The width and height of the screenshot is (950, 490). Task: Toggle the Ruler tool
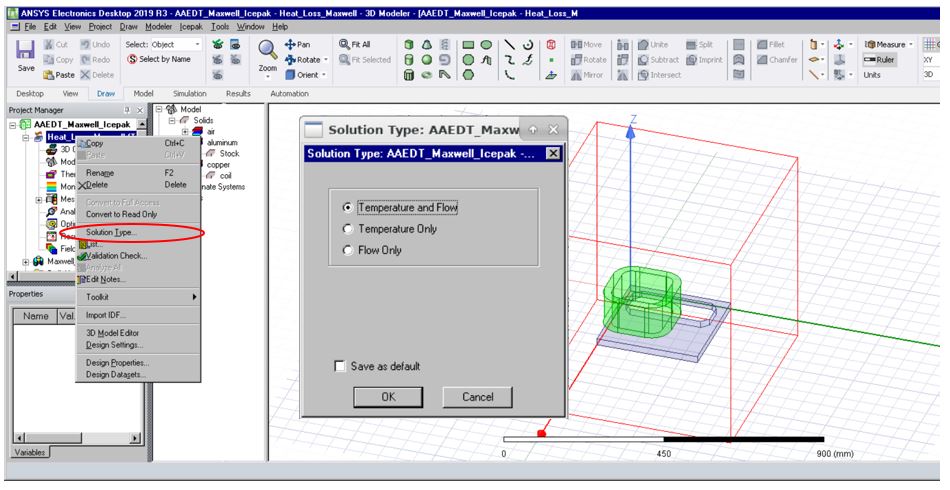[x=879, y=59]
